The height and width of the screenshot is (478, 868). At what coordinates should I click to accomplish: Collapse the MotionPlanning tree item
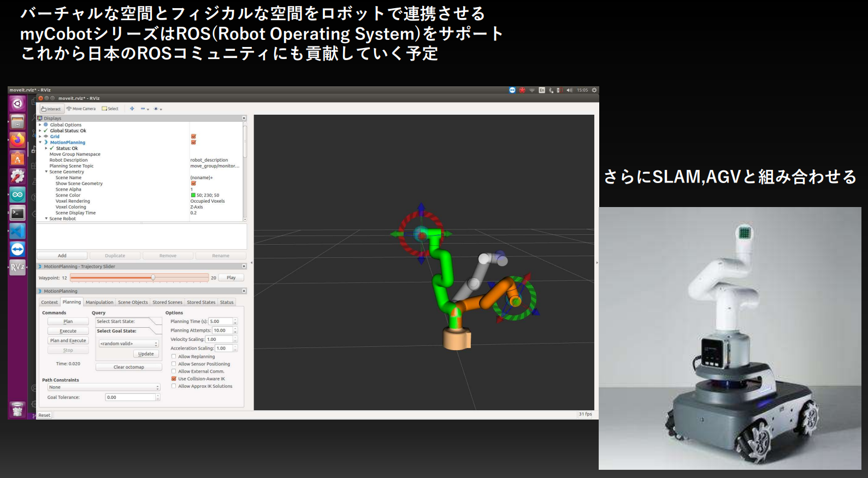(40, 143)
